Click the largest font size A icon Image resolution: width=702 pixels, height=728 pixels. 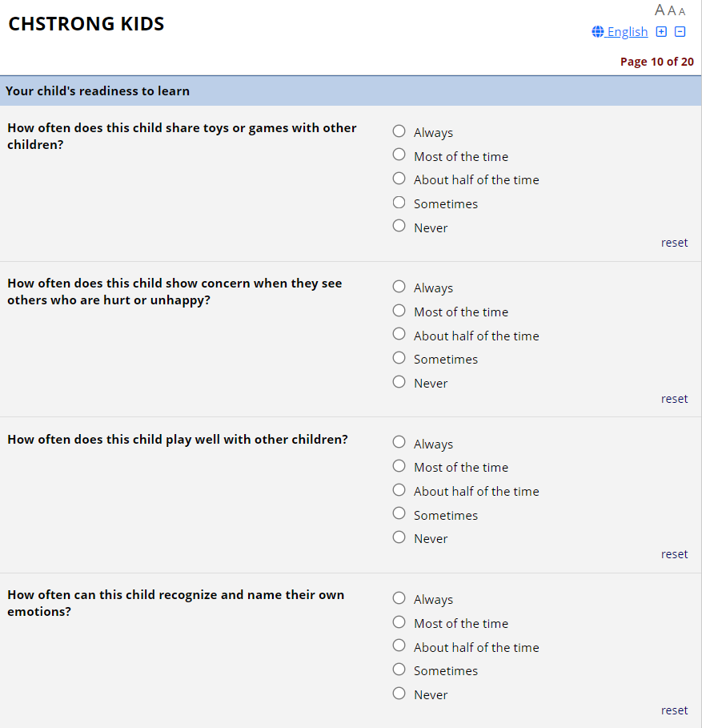click(x=660, y=10)
